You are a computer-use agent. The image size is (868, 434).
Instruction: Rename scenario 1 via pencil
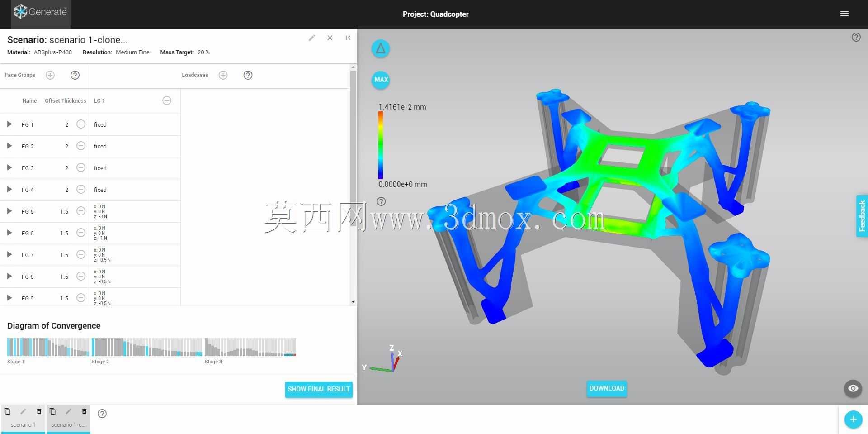click(23, 411)
